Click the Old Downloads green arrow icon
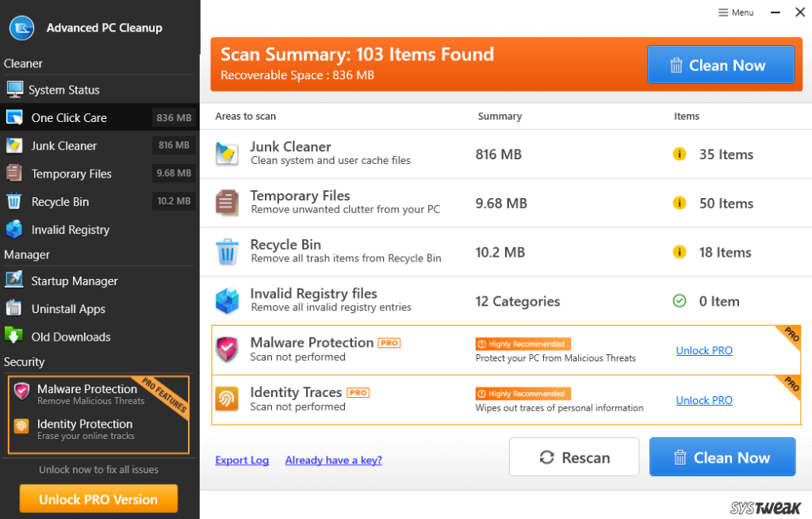 pos(13,336)
